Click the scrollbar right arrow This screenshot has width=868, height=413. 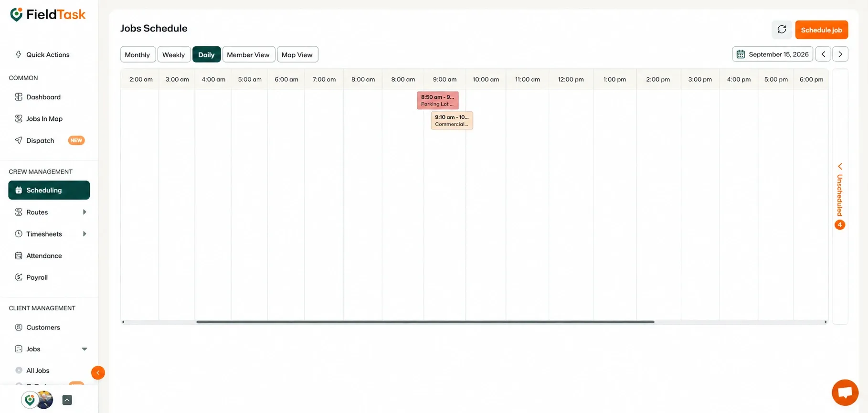(826, 322)
